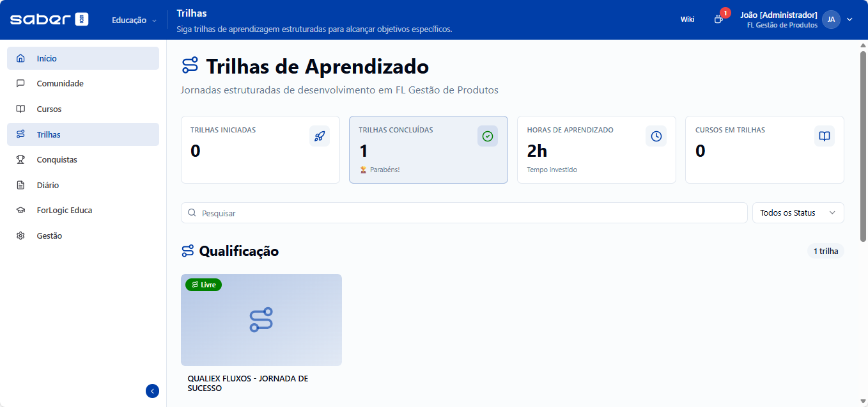868x407 pixels.
Task: Open the Gestão settings section
Action: click(49, 236)
